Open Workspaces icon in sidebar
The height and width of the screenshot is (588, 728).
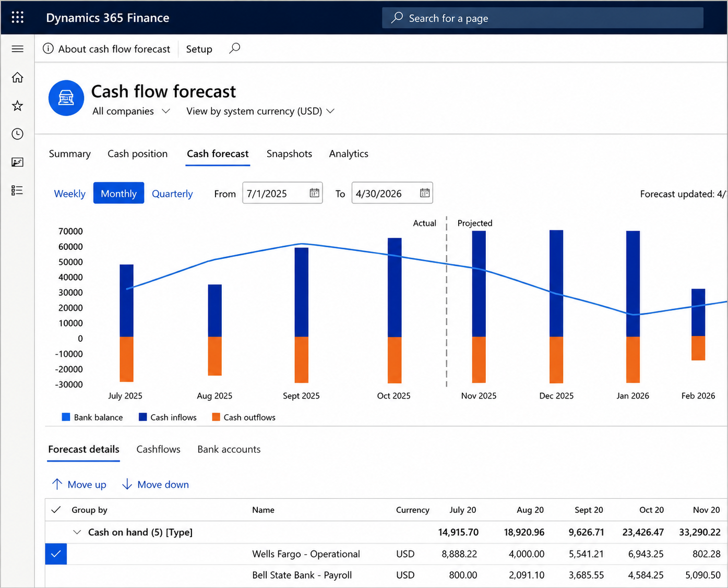[18, 162]
